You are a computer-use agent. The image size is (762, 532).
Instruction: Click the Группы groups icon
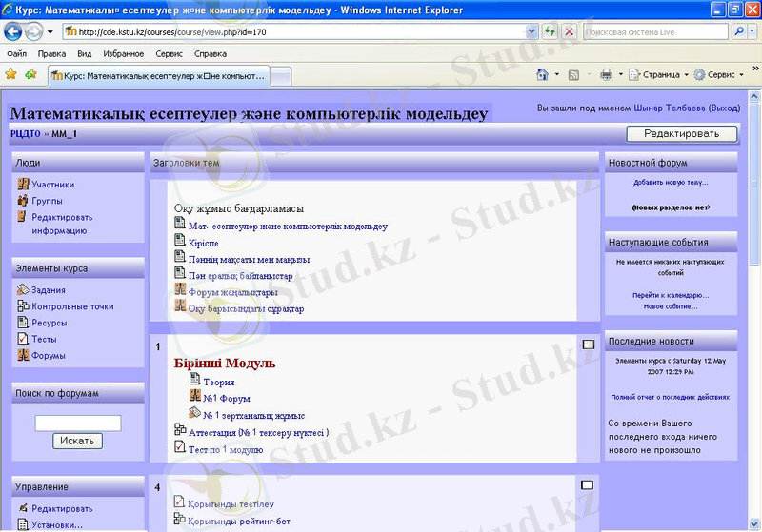pyautogui.click(x=23, y=201)
